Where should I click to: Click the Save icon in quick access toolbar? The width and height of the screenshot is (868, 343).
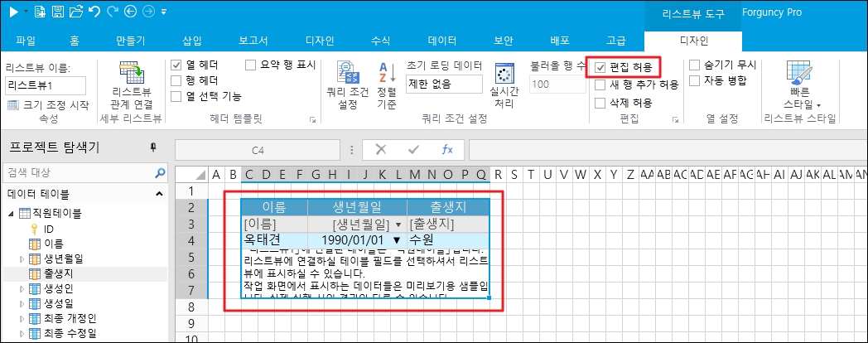(57, 12)
